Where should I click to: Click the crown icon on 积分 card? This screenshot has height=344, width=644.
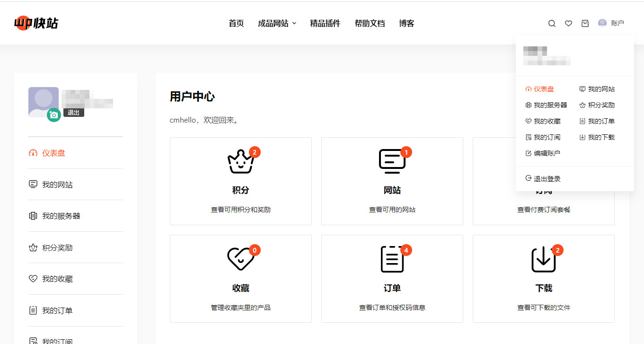click(x=241, y=161)
